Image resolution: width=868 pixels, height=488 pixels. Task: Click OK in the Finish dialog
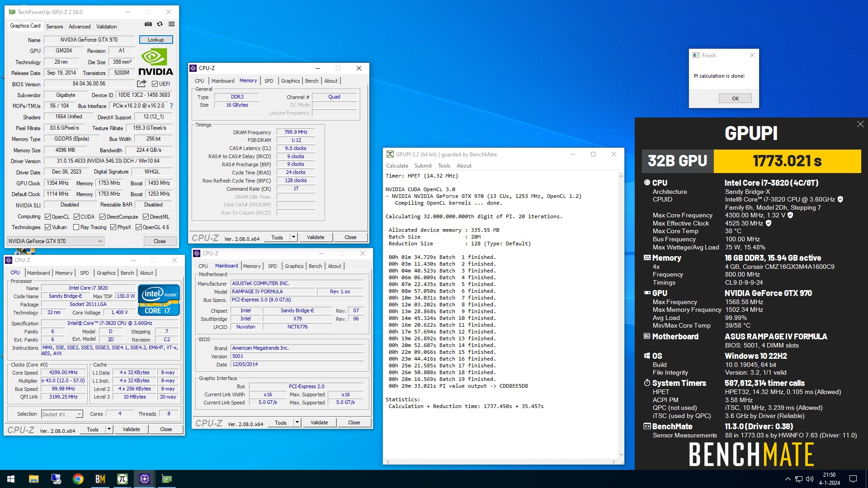[x=735, y=99]
